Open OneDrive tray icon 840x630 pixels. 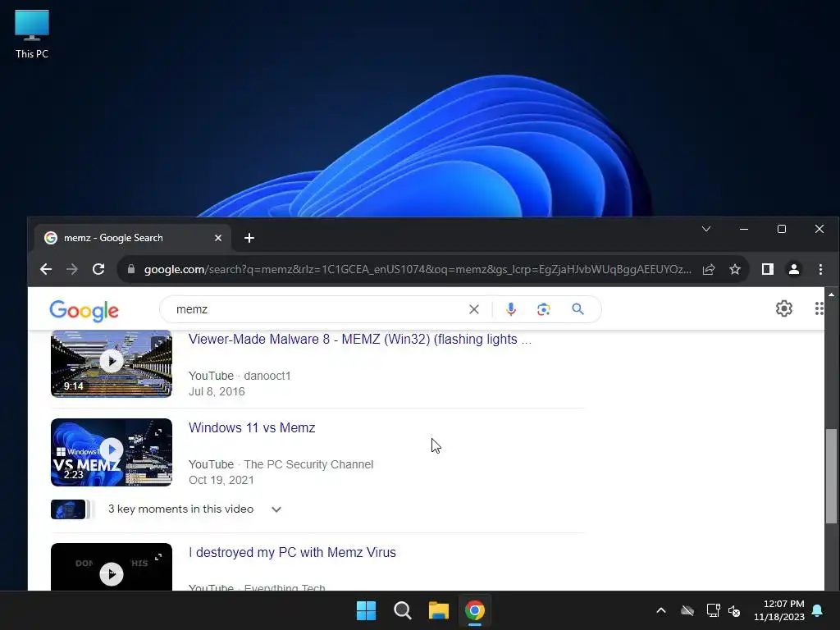[687, 610]
